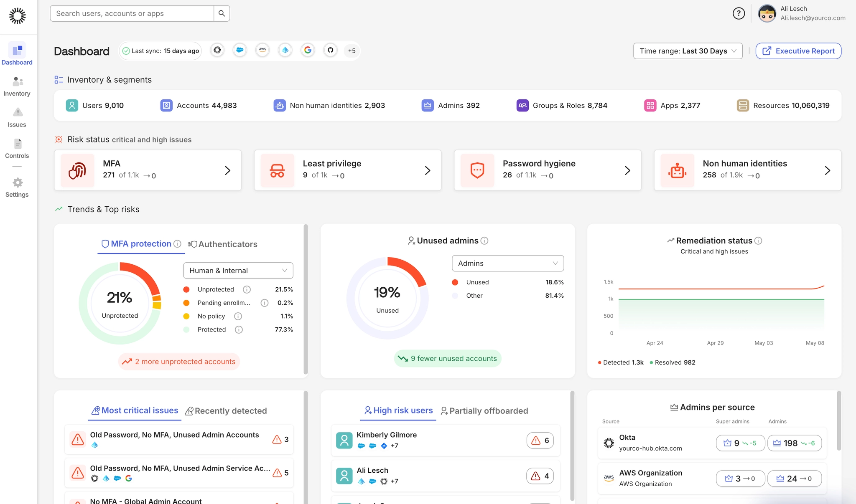
Task: Open the Time range dropdown
Action: 688,51
